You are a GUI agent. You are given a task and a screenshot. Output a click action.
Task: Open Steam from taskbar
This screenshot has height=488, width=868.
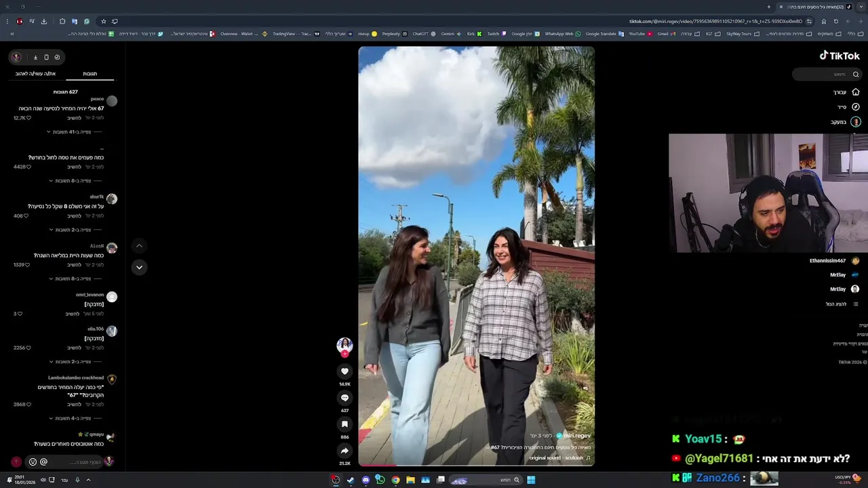coord(351,480)
